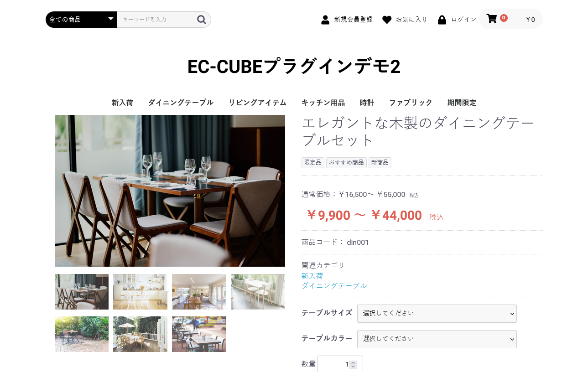Decrease quantity with the stepper down arrow
Image resolution: width=588 pixels, height=372 pixels.
click(353, 367)
